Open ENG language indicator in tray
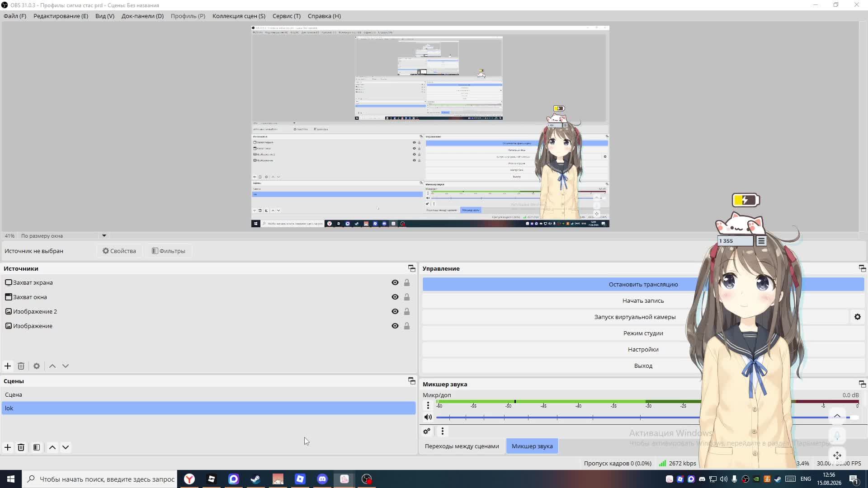Viewport: 868px width, 488px height. click(806, 479)
